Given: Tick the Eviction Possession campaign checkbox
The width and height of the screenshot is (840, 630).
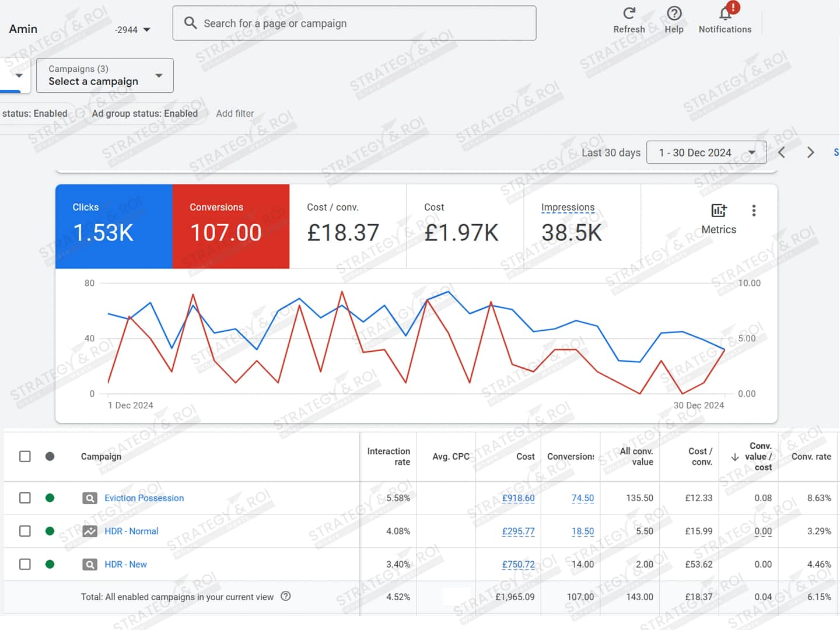Looking at the screenshot, I should pos(25,498).
